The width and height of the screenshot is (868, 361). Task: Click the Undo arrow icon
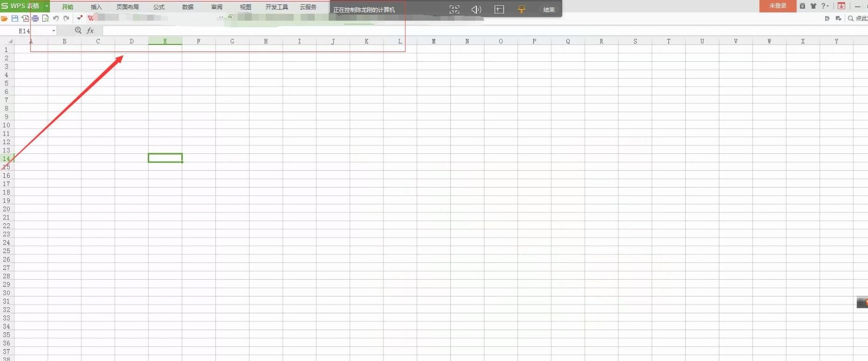click(56, 18)
